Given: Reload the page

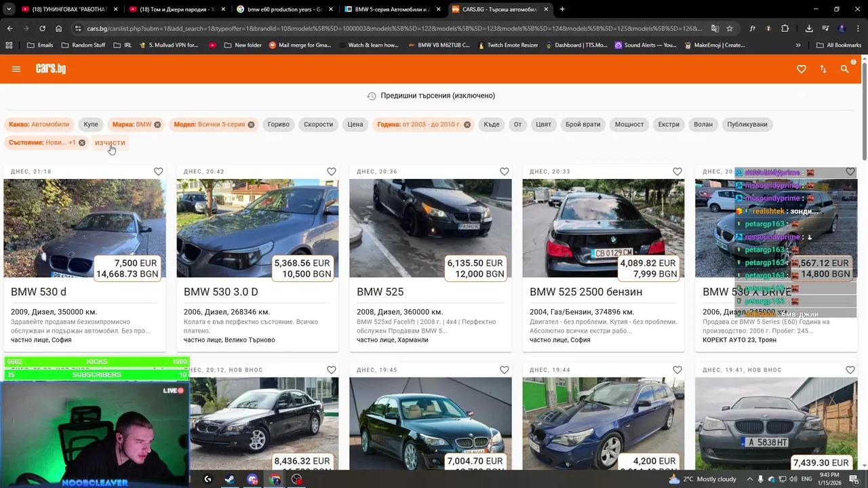Looking at the screenshot, I should [42, 28].
